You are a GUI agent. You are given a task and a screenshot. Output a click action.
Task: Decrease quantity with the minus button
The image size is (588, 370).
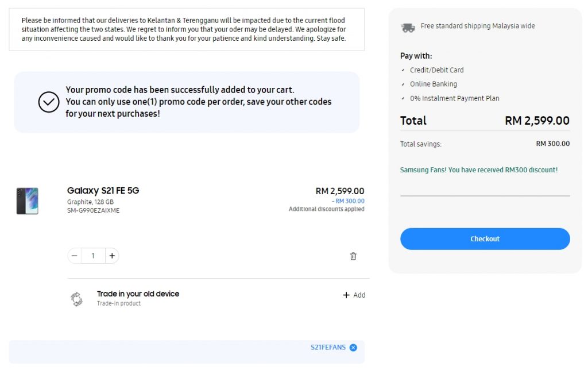pos(75,256)
